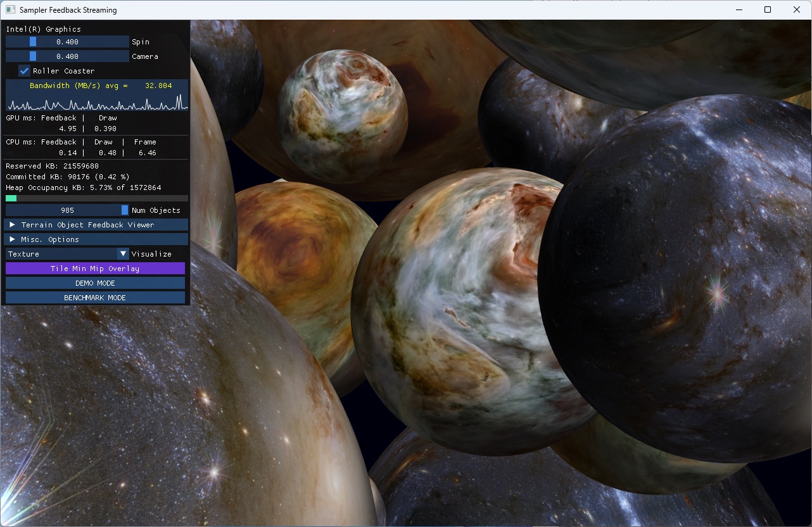The height and width of the screenshot is (527, 812).
Task: Click the Spin slider
Action: tap(68, 42)
